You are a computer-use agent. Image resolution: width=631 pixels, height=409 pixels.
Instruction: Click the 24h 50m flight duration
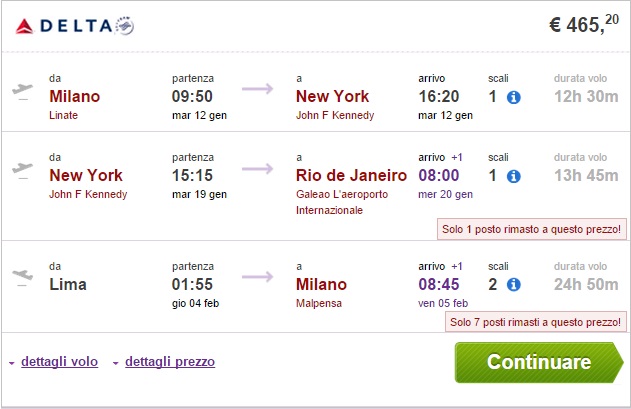coord(581,285)
